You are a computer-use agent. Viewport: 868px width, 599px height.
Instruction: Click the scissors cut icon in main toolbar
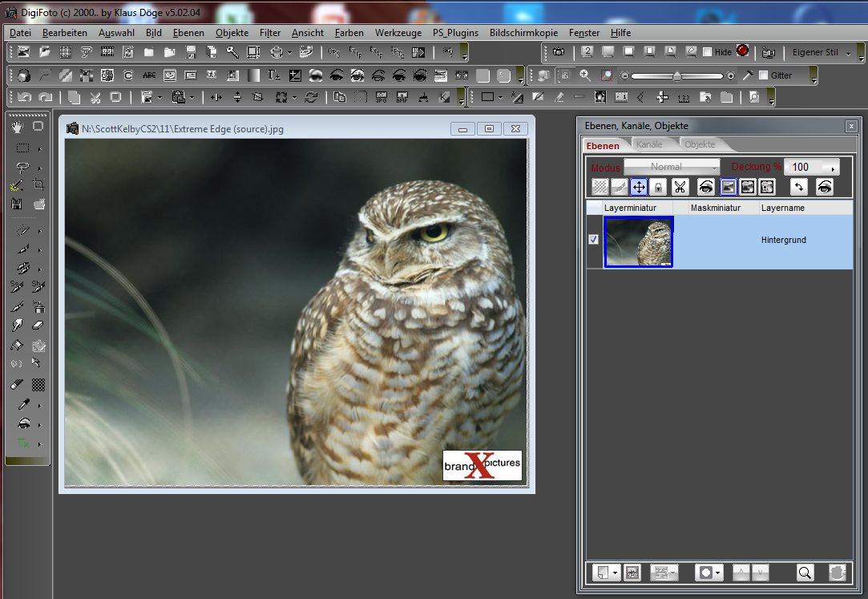[x=95, y=97]
